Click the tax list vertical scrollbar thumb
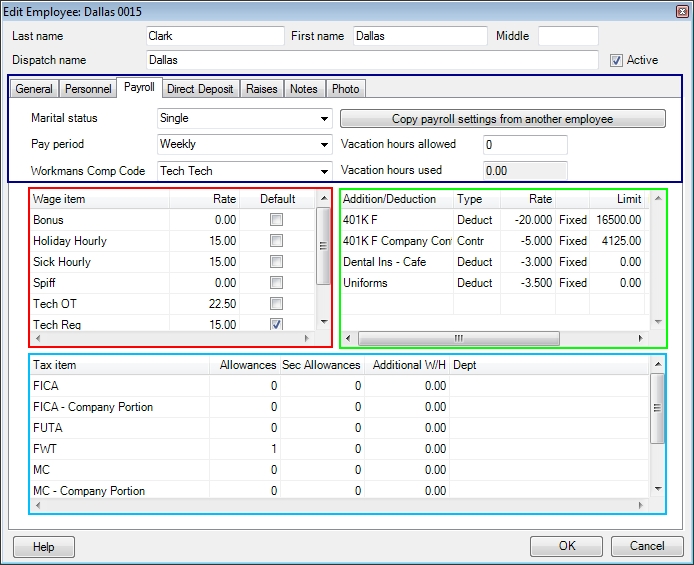This screenshot has width=694, height=565. tap(657, 408)
